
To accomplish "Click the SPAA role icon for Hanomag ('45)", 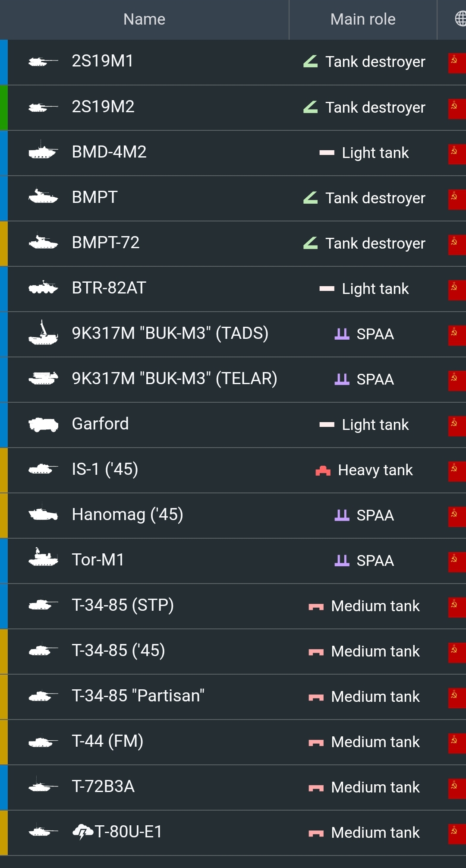I will [x=342, y=515].
